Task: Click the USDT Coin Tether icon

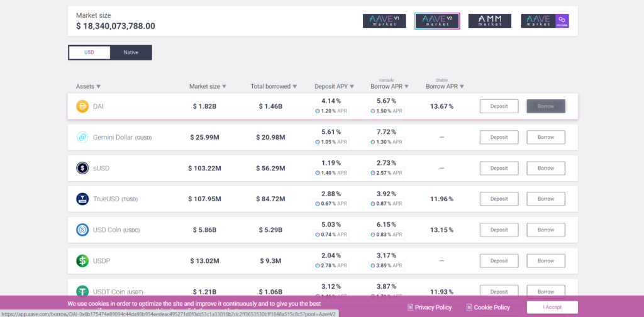Action: pyautogui.click(x=82, y=291)
